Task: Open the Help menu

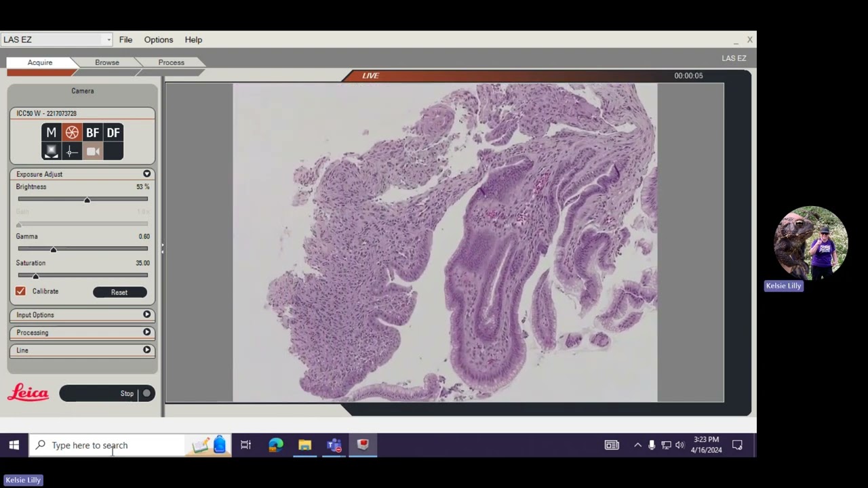Action: click(x=193, y=40)
